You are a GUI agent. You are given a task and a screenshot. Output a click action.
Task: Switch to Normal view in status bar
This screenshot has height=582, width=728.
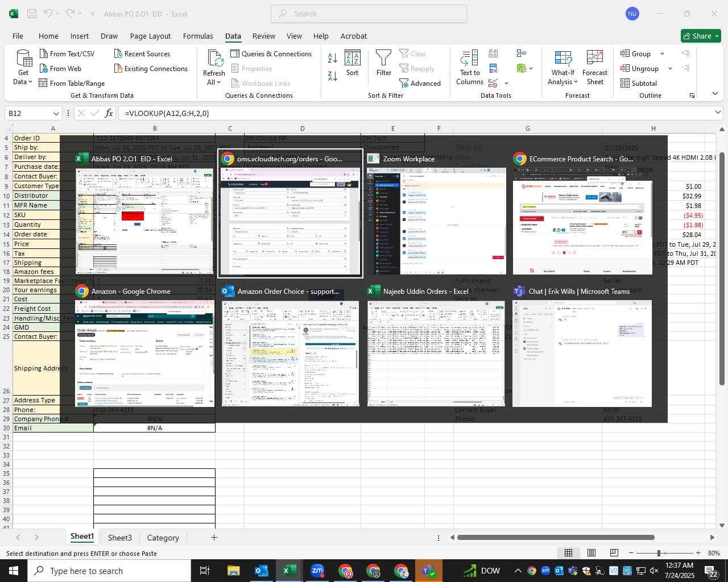(568, 553)
